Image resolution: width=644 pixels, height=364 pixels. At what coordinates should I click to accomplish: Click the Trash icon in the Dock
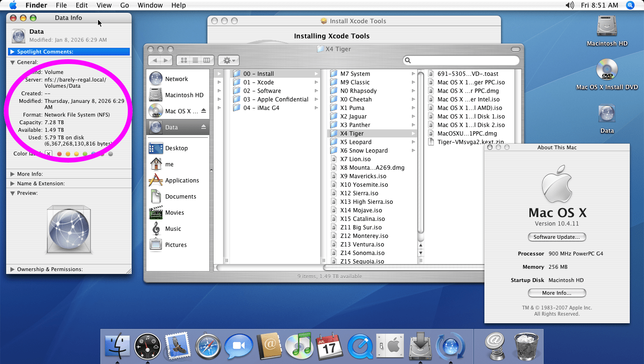point(526,346)
